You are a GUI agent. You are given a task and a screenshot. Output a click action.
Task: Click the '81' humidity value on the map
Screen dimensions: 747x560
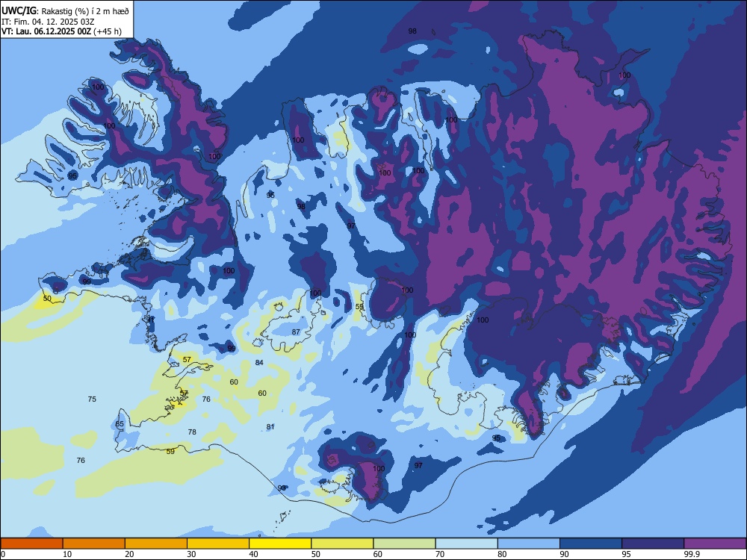[270, 426]
